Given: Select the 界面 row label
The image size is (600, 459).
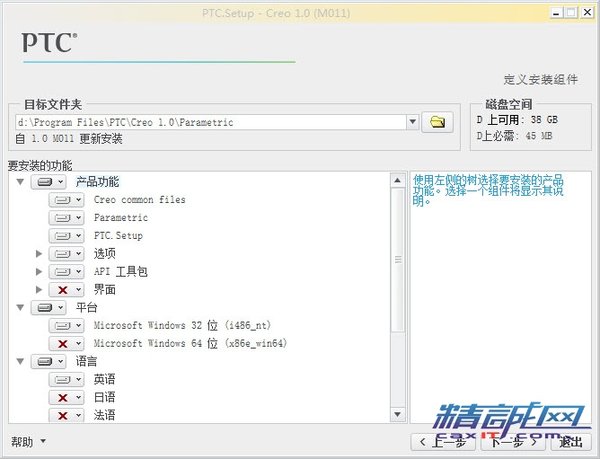Looking at the screenshot, I should (x=104, y=290).
